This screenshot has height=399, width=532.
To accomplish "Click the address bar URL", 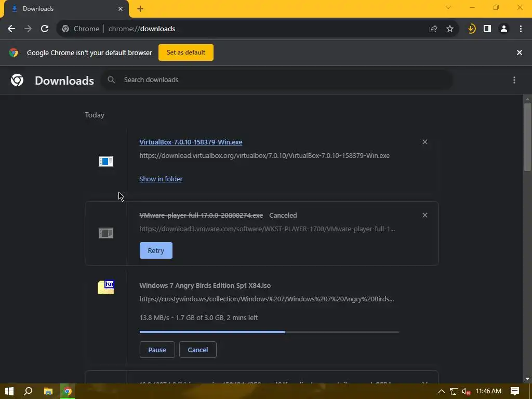I will 142,29.
